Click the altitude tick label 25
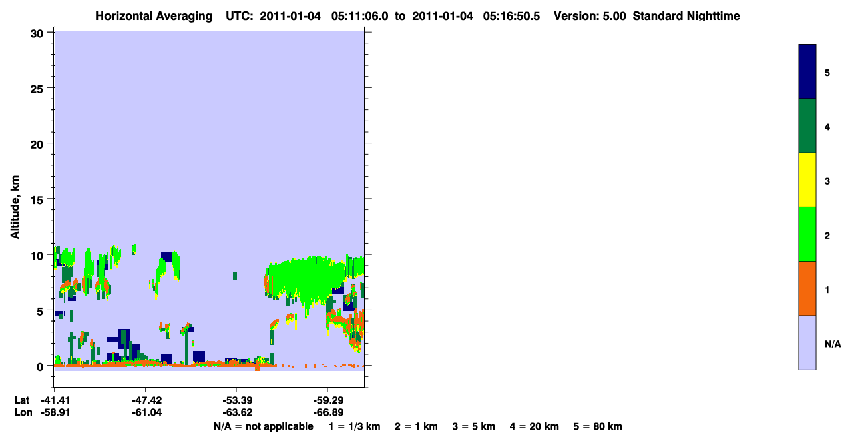Image resolution: width=868 pixels, height=445 pixels. (x=39, y=88)
